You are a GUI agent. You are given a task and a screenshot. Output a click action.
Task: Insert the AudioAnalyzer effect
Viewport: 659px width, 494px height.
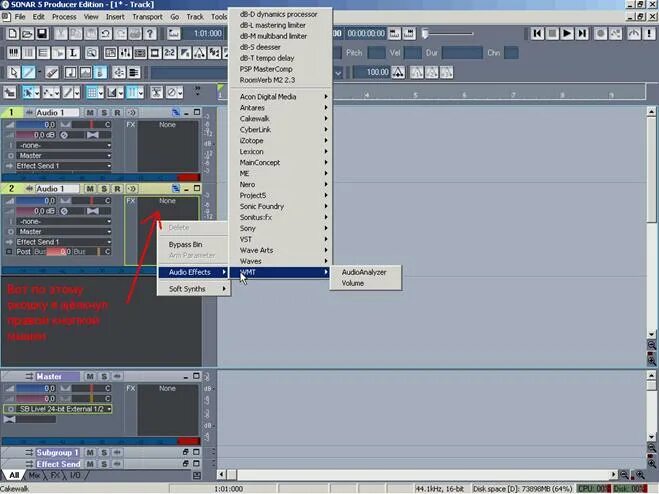pos(365,272)
